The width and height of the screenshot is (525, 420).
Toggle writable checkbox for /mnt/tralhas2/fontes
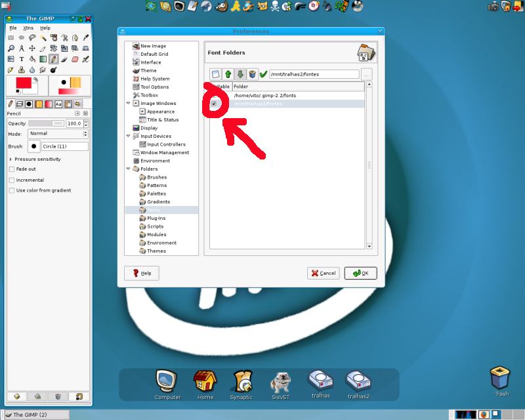pyautogui.click(x=214, y=104)
